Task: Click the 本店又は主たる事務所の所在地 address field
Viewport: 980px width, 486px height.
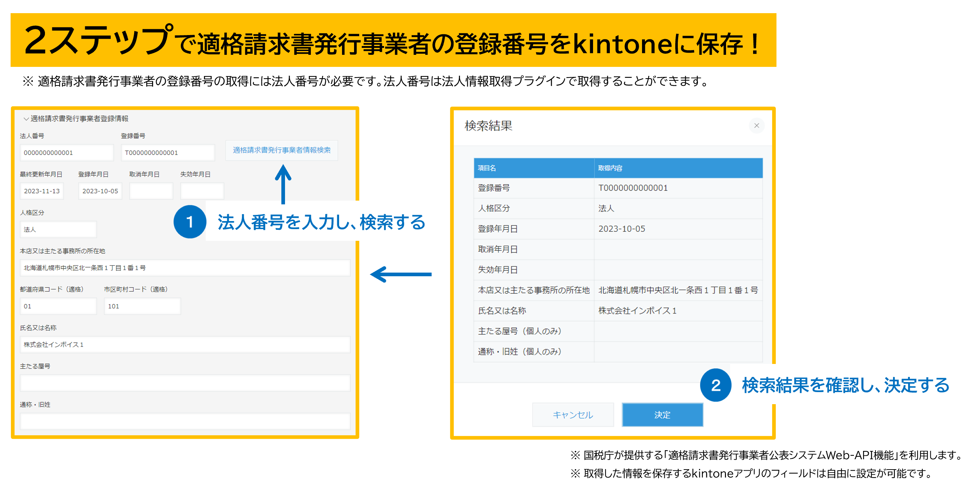Action: [x=185, y=268]
